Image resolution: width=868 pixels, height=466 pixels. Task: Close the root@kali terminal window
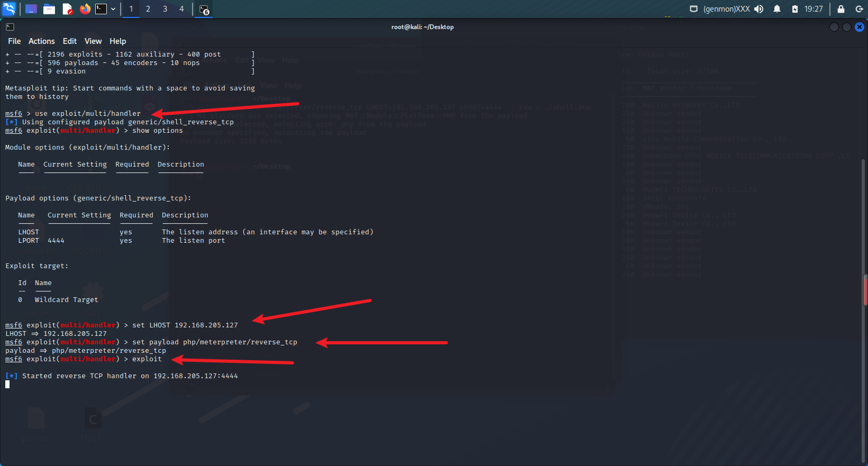pos(860,27)
